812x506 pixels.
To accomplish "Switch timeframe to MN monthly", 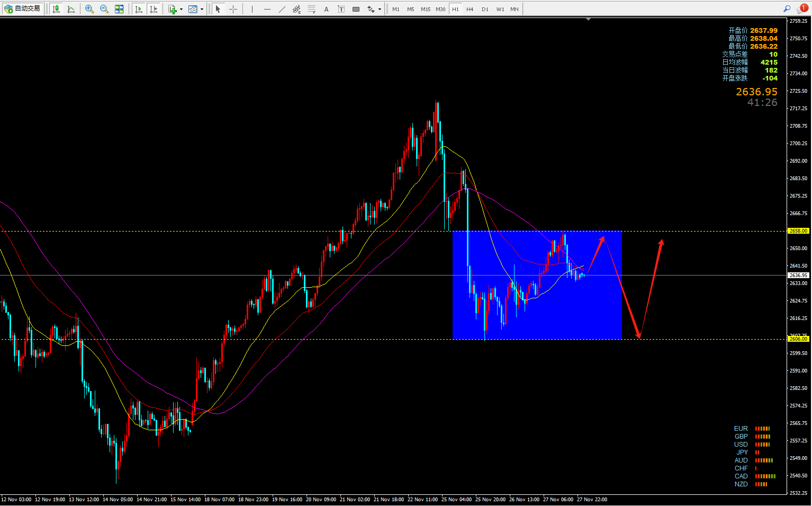I will pos(515,9).
